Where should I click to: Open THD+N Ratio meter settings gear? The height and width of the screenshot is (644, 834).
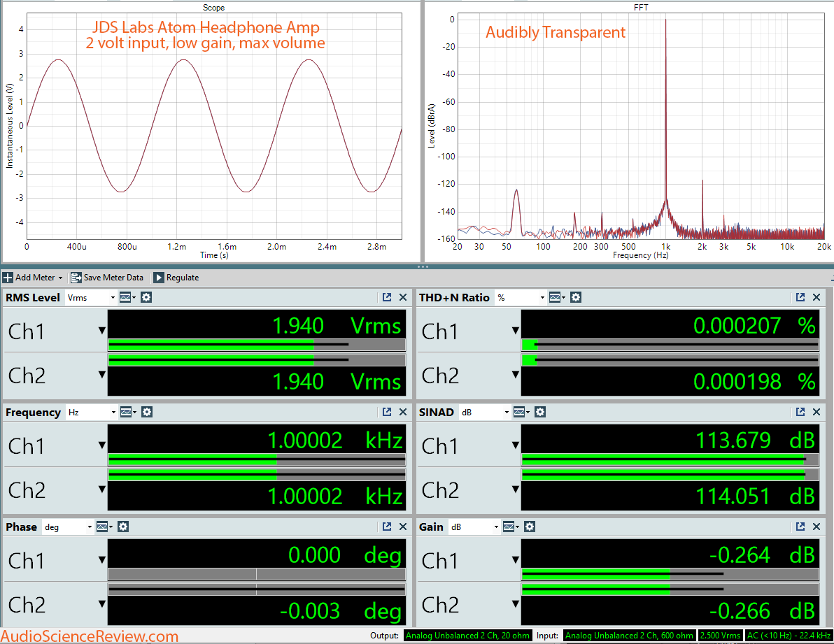click(x=576, y=298)
